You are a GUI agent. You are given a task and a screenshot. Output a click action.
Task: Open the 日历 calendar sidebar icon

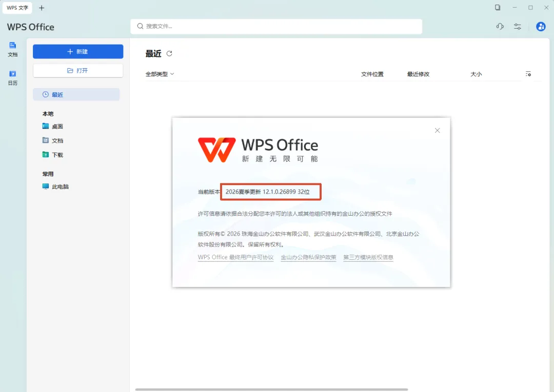point(13,77)
